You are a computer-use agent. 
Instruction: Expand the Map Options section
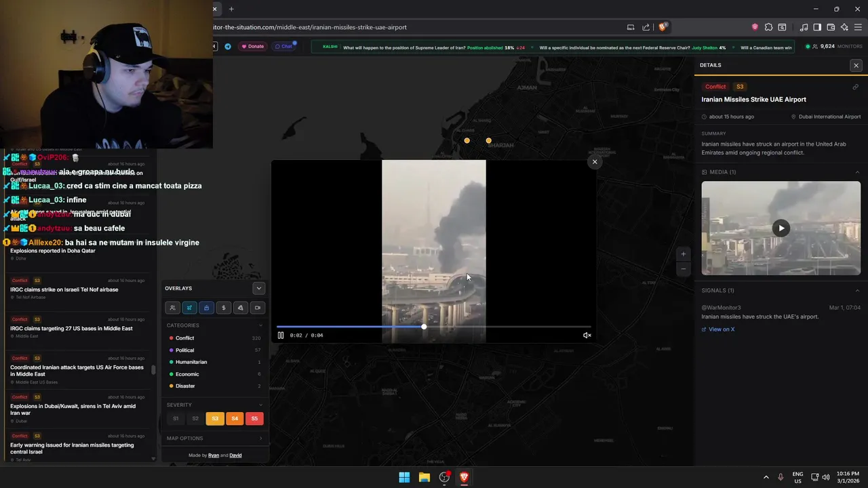214,439
